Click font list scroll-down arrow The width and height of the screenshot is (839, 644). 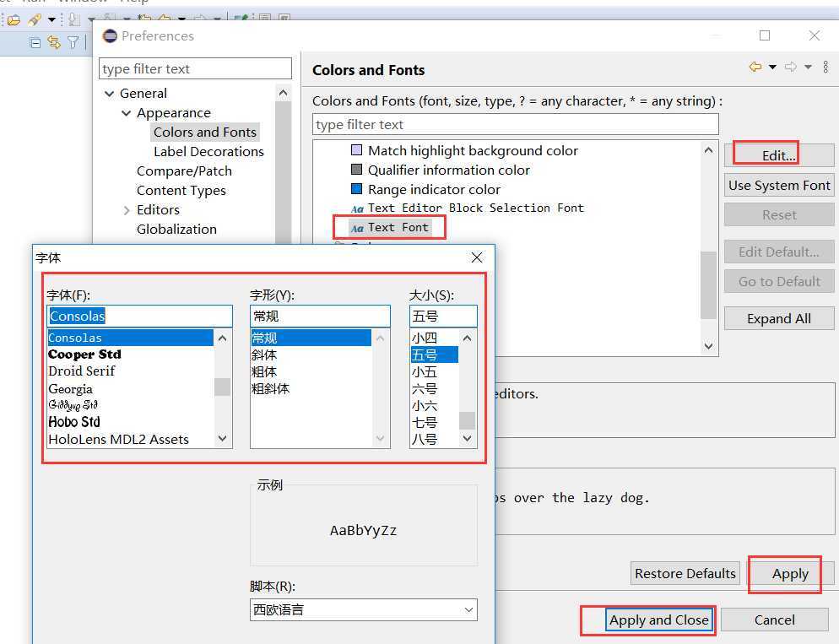coord(223,439)
